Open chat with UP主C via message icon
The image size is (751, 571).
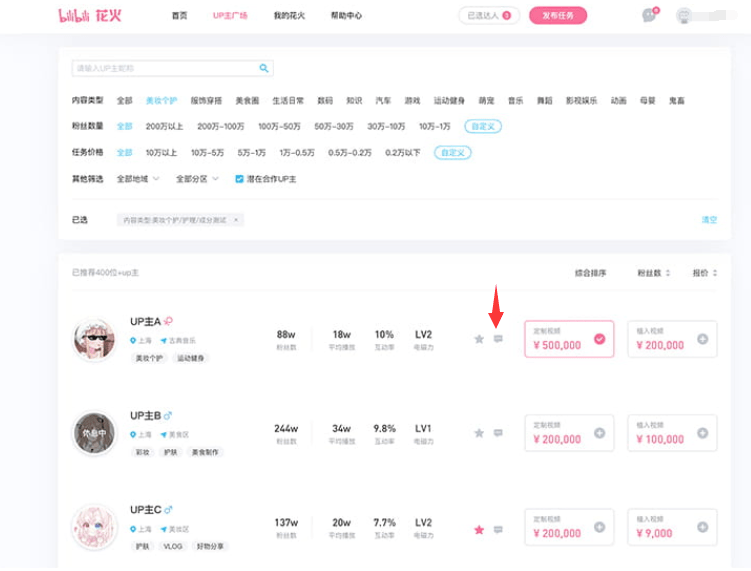pyautogui.click(x=498, y=530)
